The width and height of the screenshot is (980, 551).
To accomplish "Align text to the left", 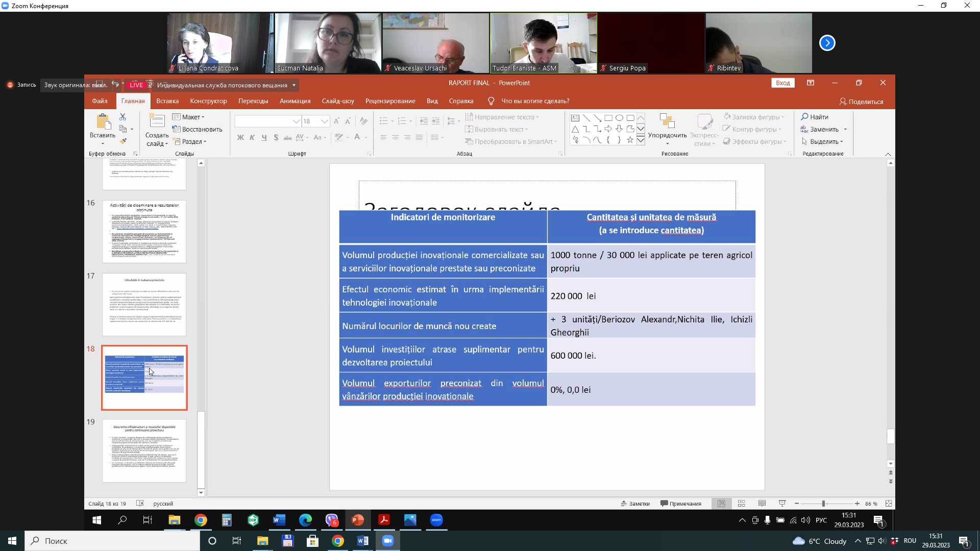I will click(383, 137).
